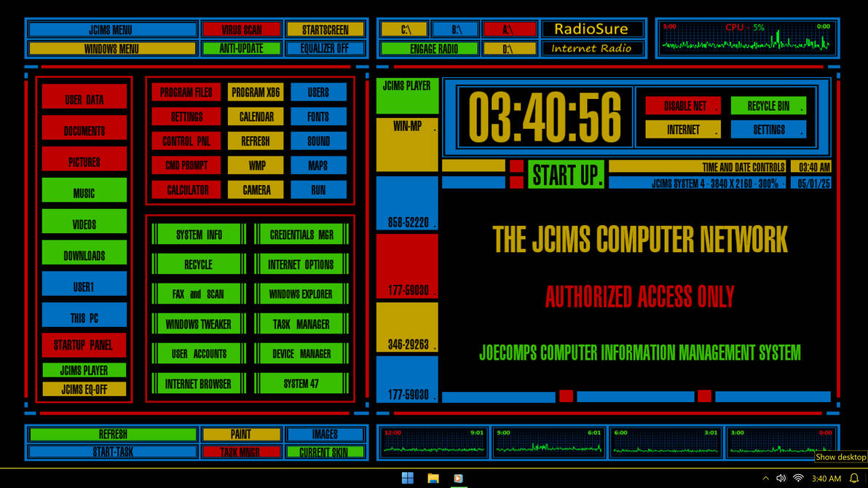Open THIS PC
The image size is (868, 488).
click(x=84, y=315)
